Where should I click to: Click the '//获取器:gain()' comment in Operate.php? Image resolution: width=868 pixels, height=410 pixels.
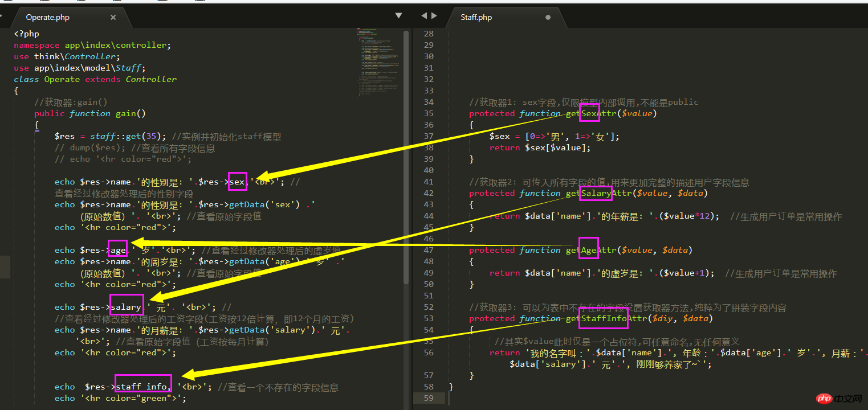point(71,102)
